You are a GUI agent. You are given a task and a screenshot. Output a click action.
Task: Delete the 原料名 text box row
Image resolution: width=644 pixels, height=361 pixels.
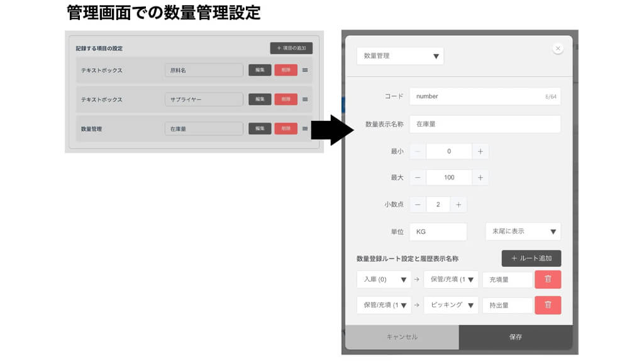[286, 70]
